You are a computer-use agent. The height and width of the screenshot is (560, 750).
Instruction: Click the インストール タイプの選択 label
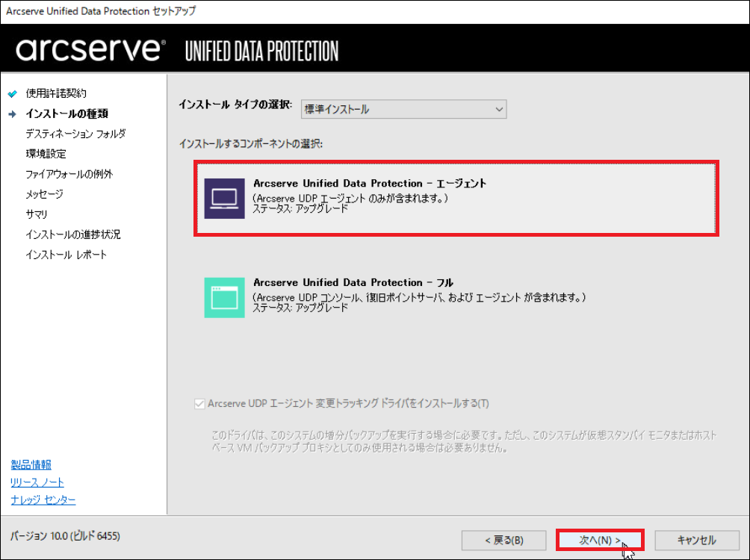(235, 105)
